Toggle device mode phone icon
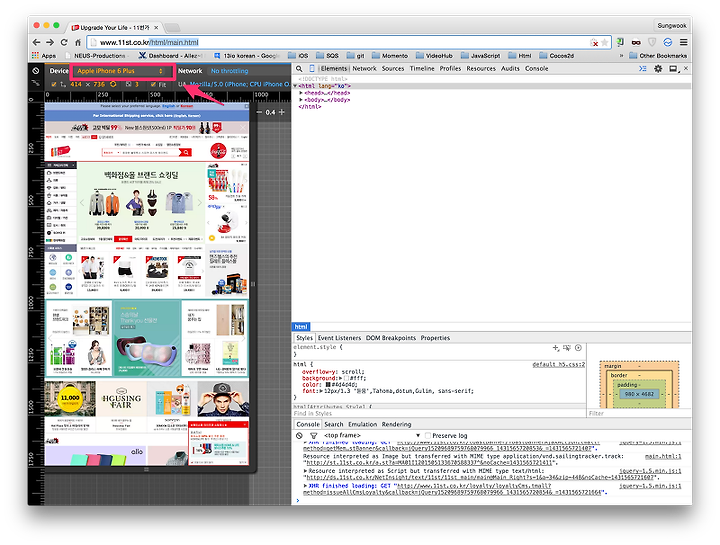 (312, 68)
